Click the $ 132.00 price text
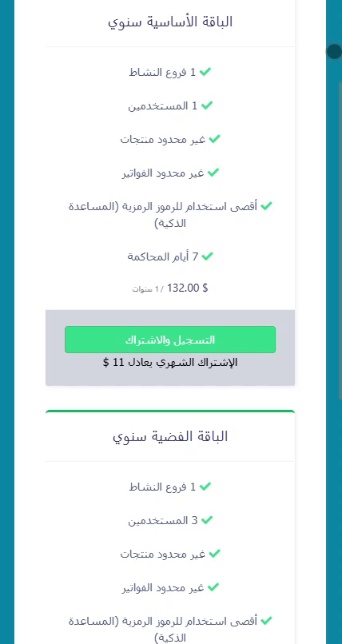Viewport: 342px width, 644px height. point(188,288)
